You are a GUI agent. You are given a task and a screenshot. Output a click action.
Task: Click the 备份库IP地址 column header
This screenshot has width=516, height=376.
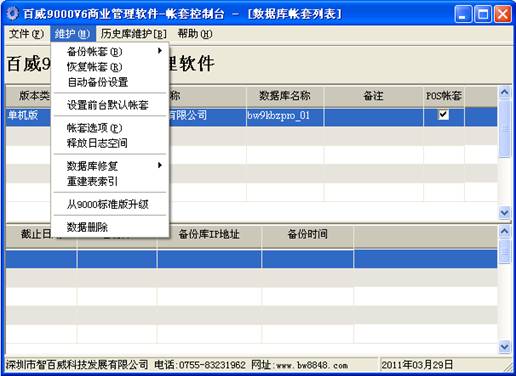(x=209, y=234)
